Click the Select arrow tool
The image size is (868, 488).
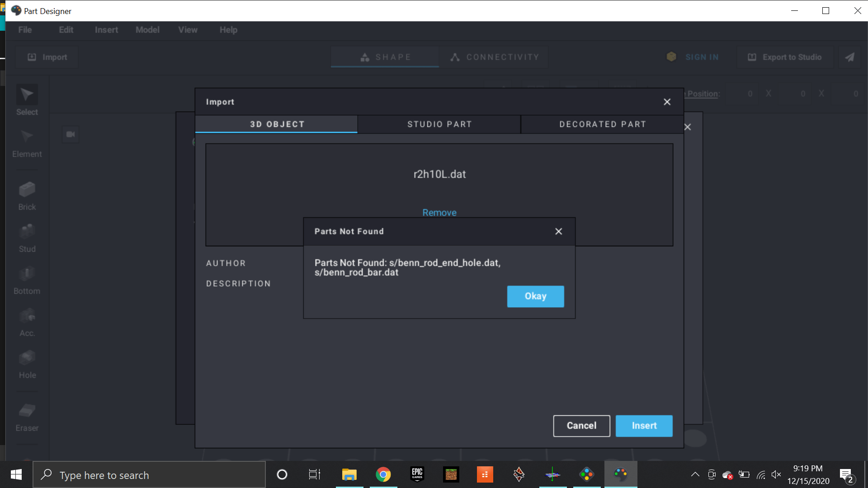(27, 95)
